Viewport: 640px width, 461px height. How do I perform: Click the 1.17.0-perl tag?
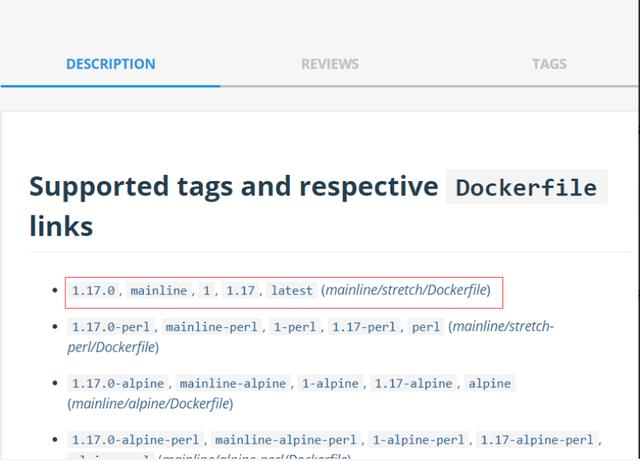[x=110, y=327]
